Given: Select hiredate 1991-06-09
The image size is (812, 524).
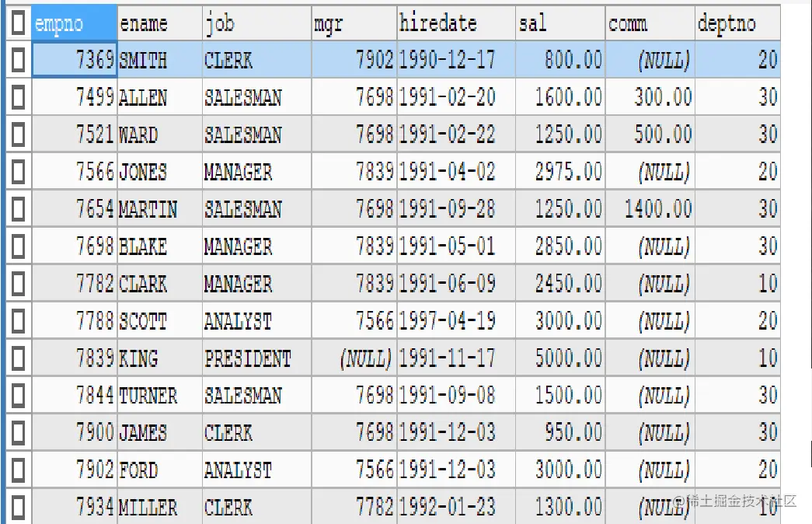Looking at the screenshot, I should [456, 284].
